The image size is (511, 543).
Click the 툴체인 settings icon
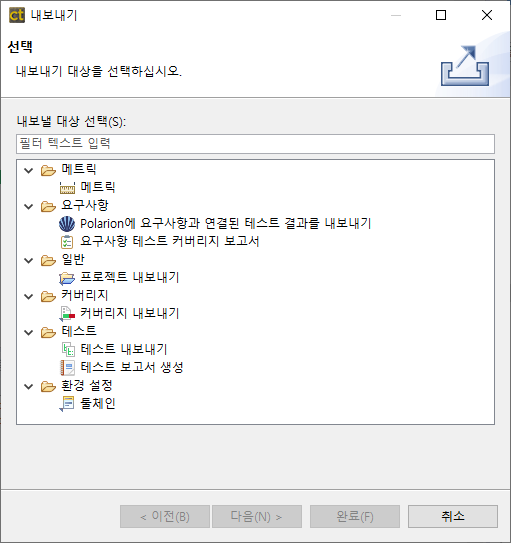(67, 404)
